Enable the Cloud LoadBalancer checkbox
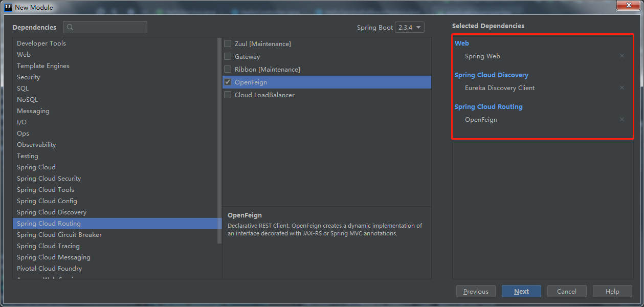 pos(228,95)
